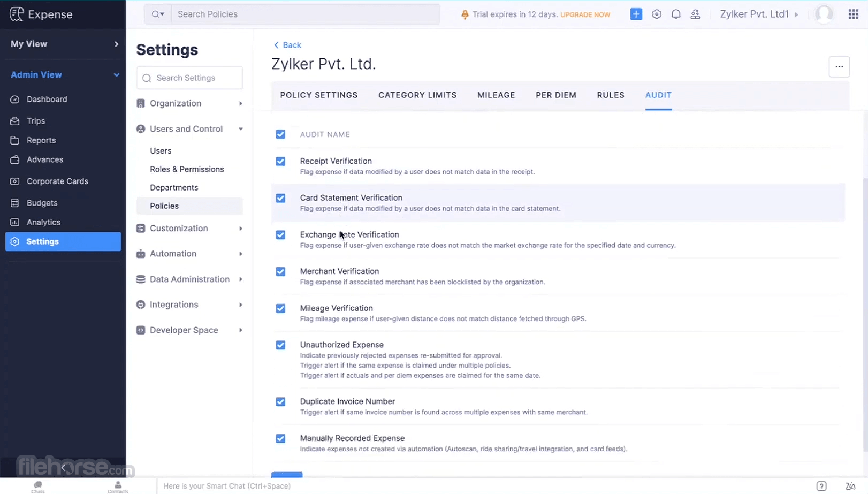Uncheck Merchant Verification checkbox
This screenshot has height=494, width=868.
[280, 271]
